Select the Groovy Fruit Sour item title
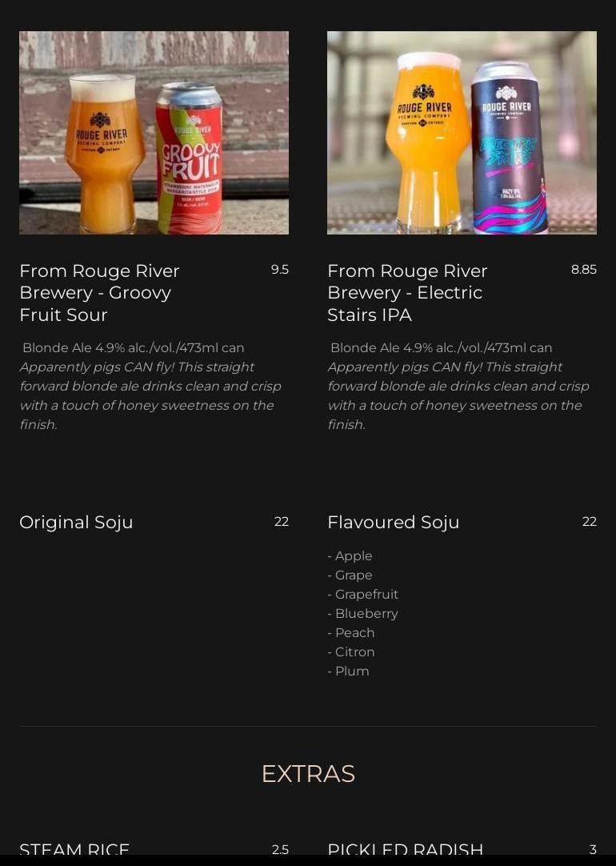The image size is (616, 866). (x=99, y=293)
